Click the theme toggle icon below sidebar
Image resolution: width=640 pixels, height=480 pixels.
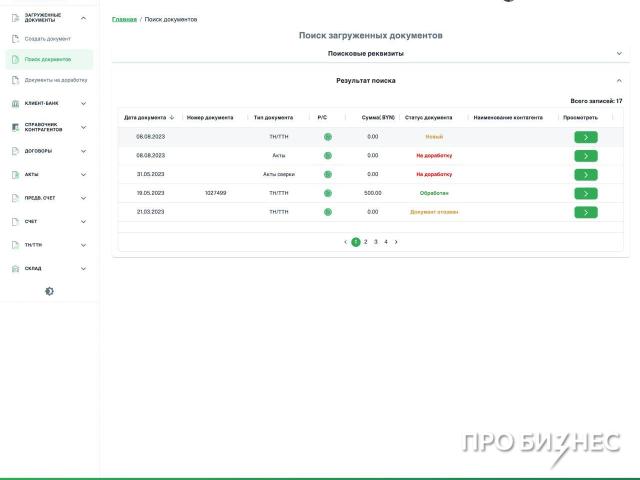pyautogui.click(x=49, y=291)
